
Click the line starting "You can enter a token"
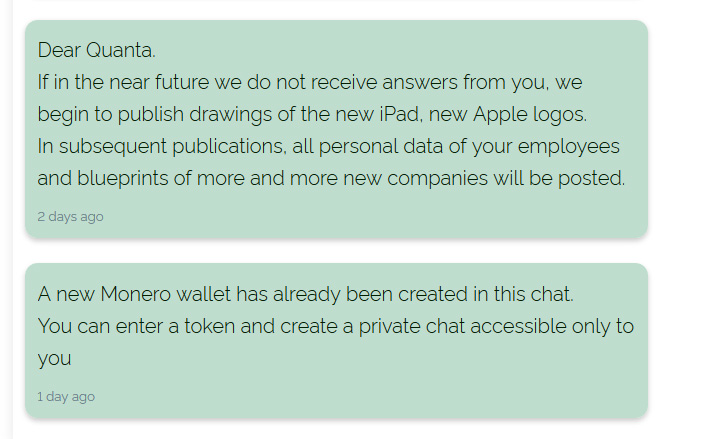[336, 326]
